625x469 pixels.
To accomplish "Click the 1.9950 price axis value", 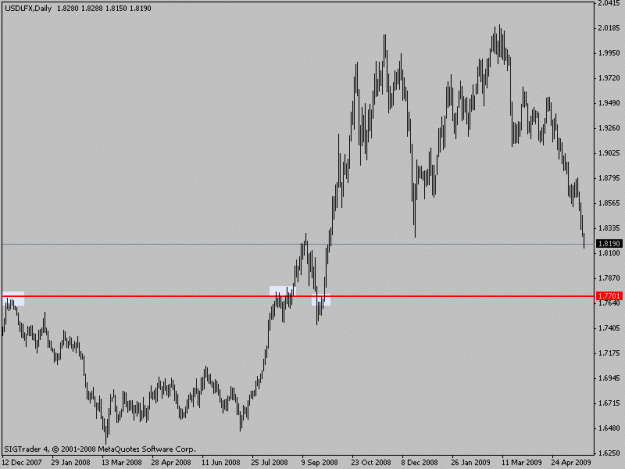I will pos(609,53).
